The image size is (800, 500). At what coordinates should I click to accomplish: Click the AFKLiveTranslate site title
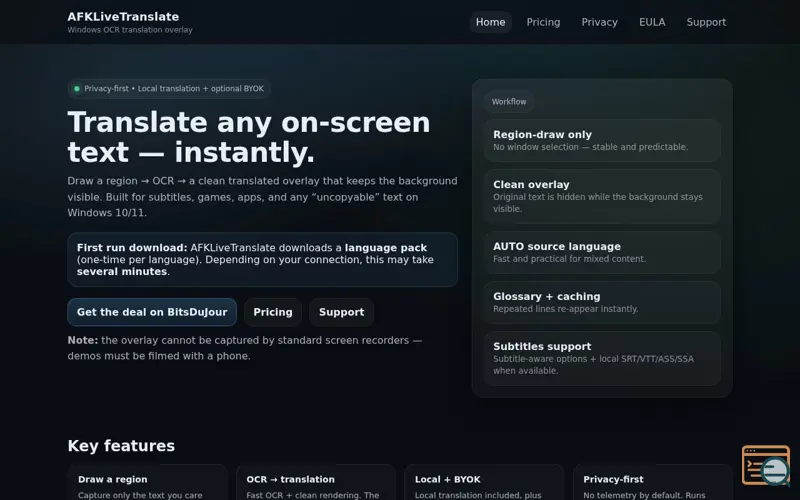(x=123, y=17)
